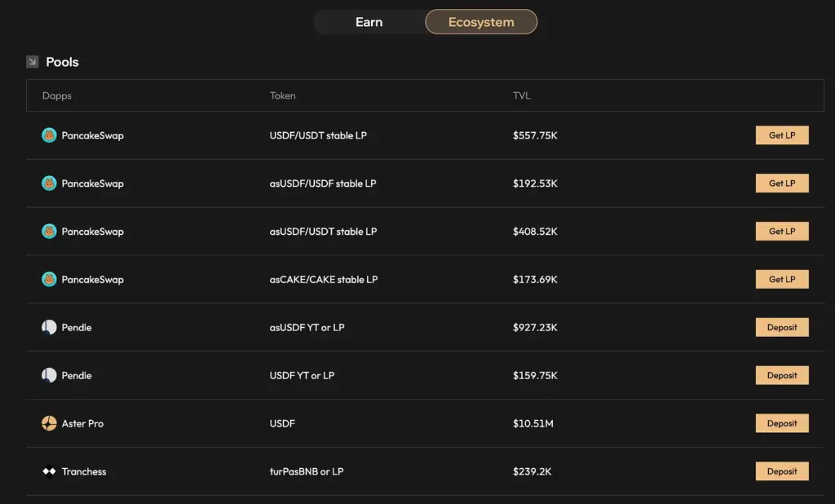Select the Pendle icon on the USDF YT row
The height and width of the screenshot is (504, 835).
coord(49,375)
